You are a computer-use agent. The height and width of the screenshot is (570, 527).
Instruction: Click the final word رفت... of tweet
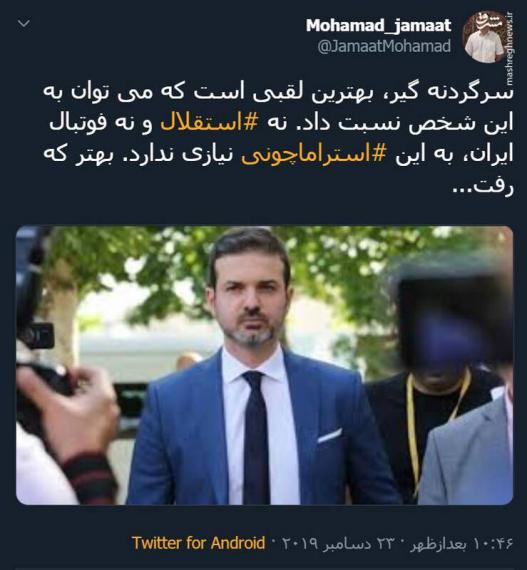483,186
